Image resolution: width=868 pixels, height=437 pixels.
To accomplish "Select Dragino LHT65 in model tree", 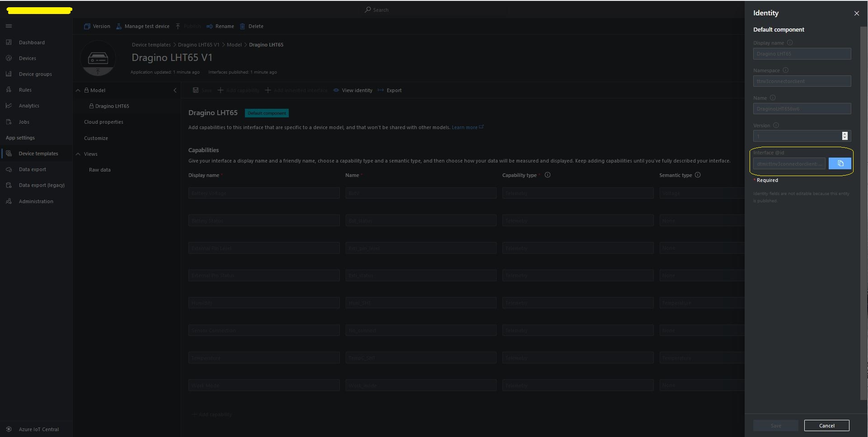I will pos(112,106).
